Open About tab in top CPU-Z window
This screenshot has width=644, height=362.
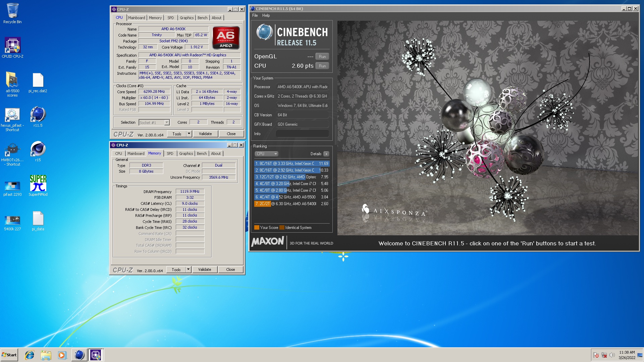pos(216,18)
